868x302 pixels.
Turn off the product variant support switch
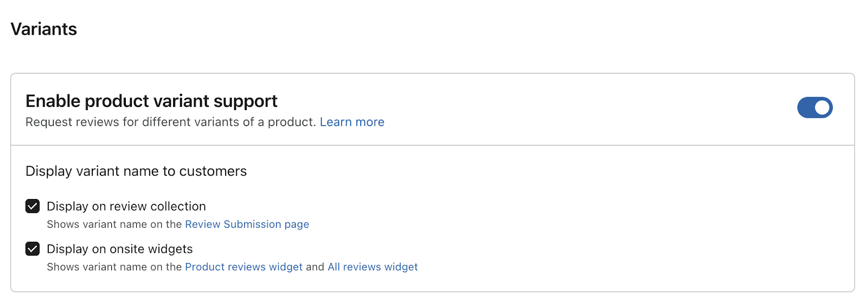(814, 107)
